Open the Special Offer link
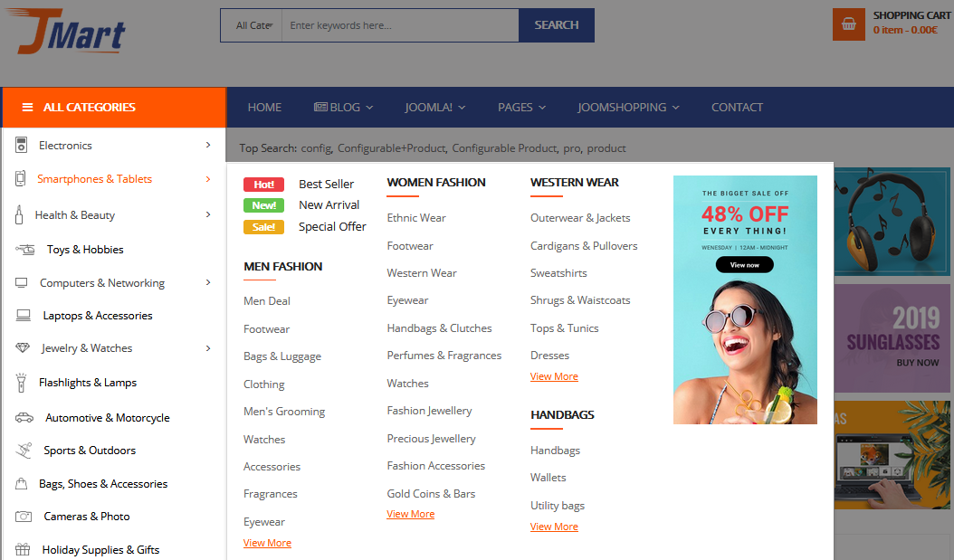 pos(332,227)
